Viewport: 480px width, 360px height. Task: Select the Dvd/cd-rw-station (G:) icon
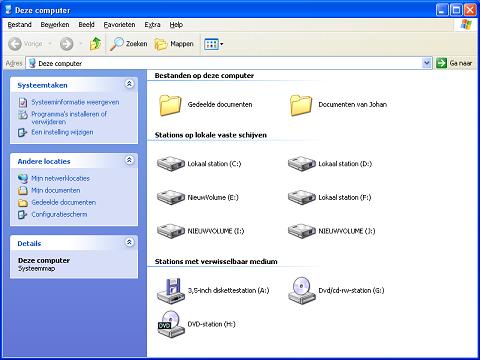(302, 291)
